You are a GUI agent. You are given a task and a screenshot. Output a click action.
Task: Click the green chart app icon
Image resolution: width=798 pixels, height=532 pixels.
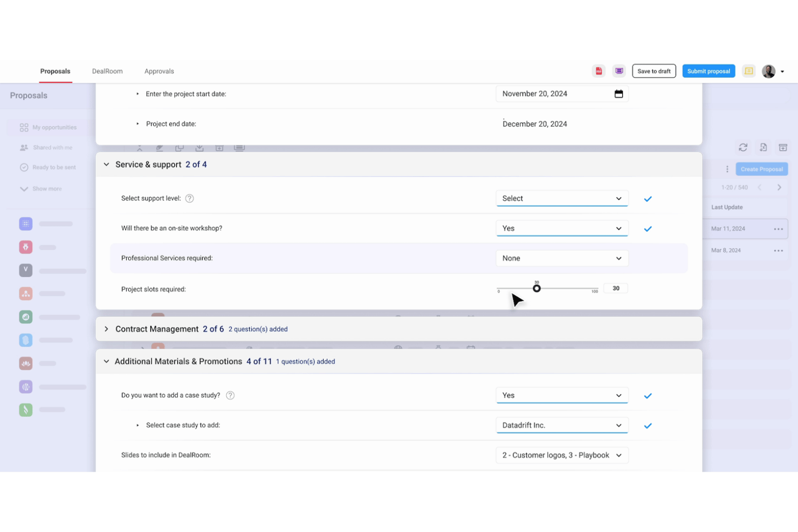(25, 317)
